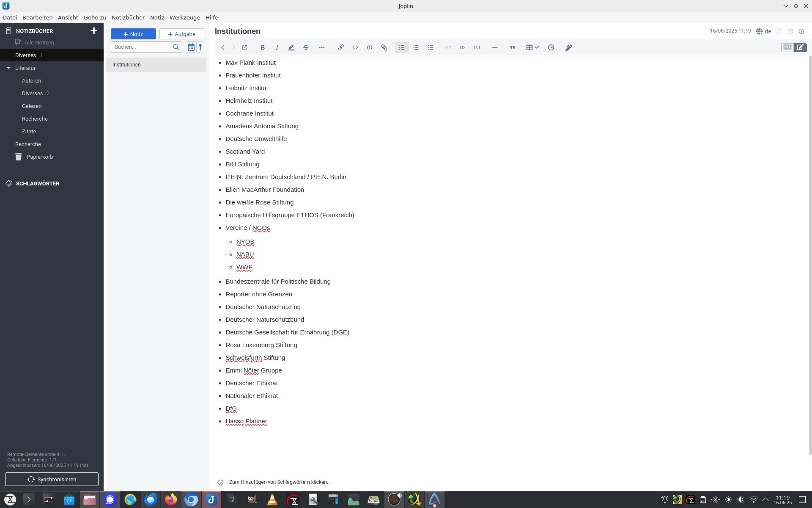Viewport: 812px width, 508px height.
Task: Toggle sort order field calendar icon
Action: [191, 47]
